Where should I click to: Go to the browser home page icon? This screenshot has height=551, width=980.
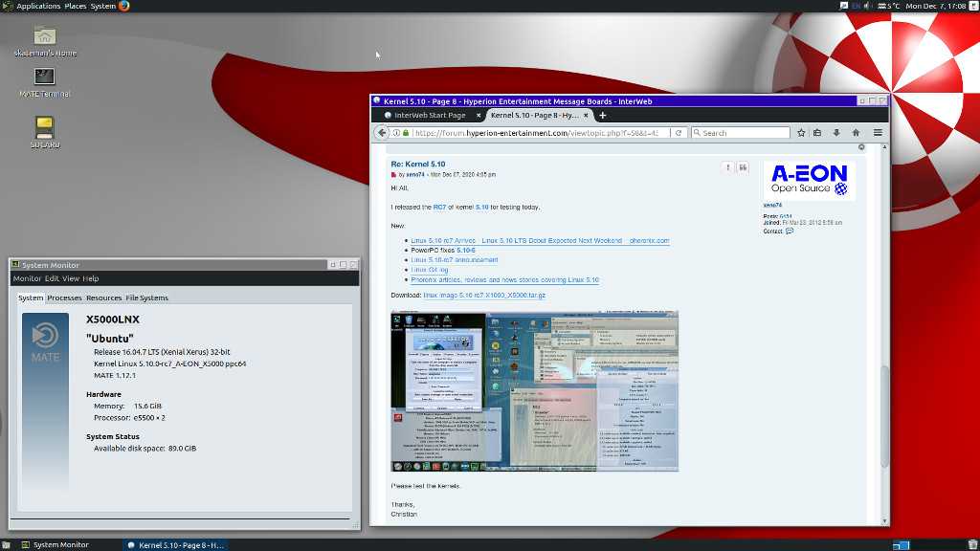[856, 133]
